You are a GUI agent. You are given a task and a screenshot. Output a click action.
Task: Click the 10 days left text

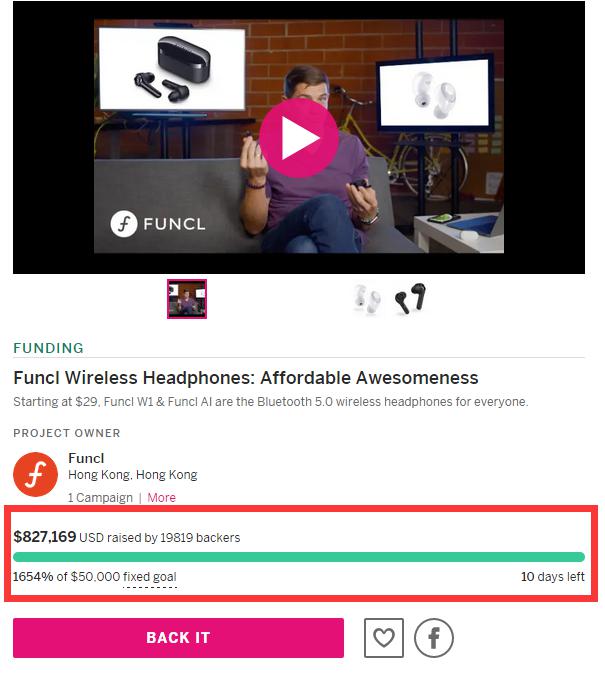click(553, 577)
